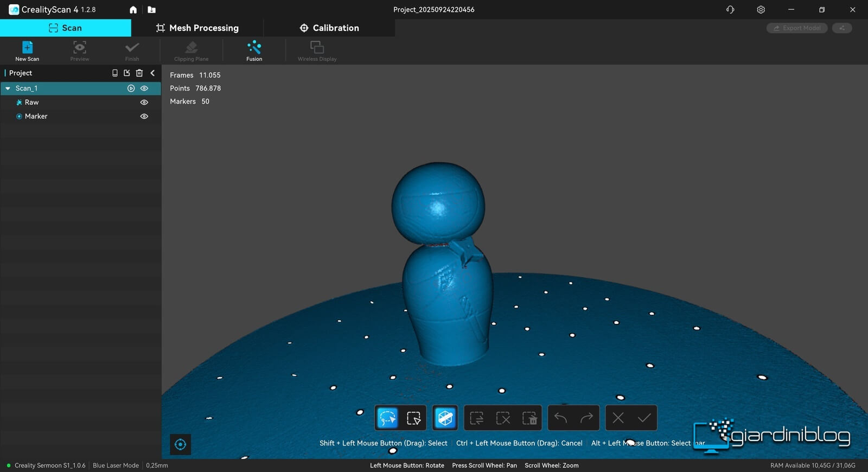
Task: Open the Calibration tab
Action: coord(329,28)
